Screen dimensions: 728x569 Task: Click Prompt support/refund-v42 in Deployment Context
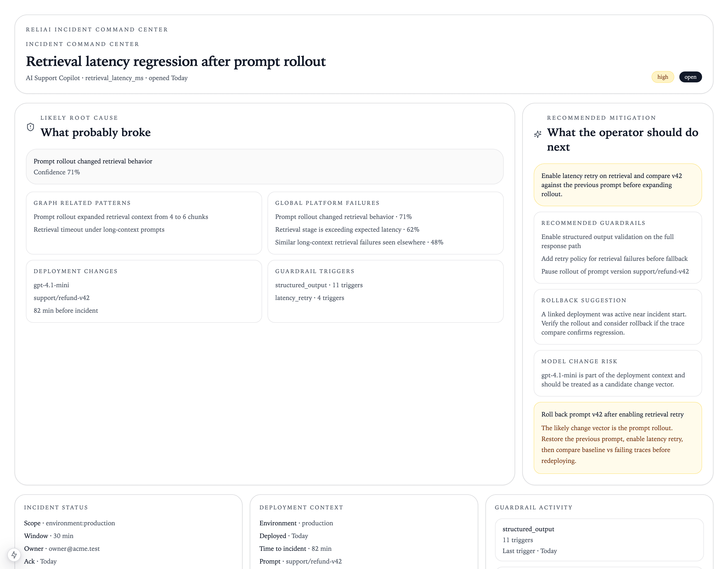[300, 561]
